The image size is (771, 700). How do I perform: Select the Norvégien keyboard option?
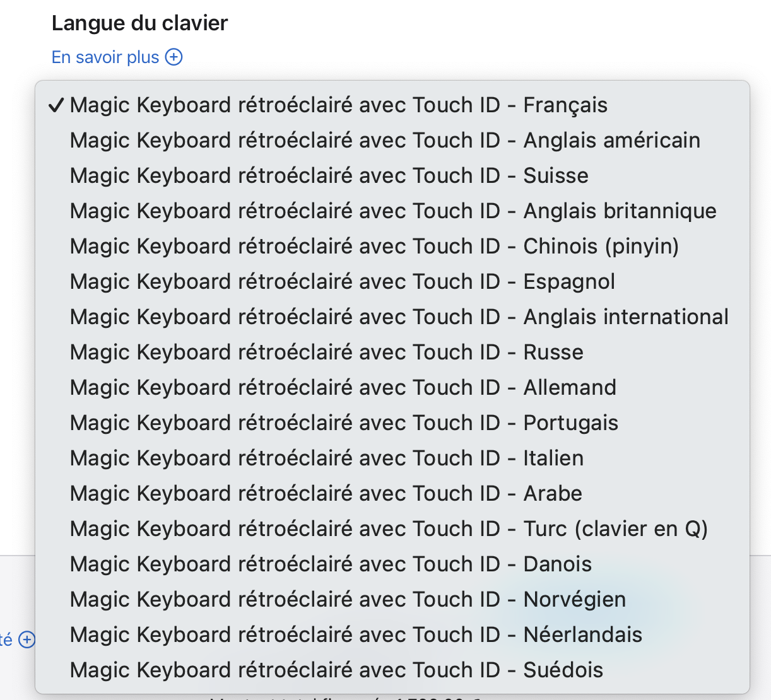(x=348, y=599)
